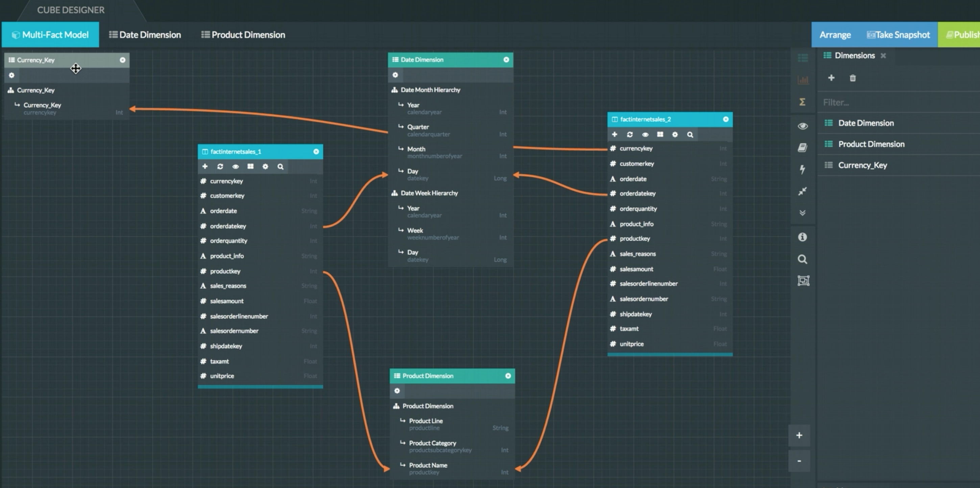
Task: Click the lightning bolt sidebar icon
Action: point(803,169)
